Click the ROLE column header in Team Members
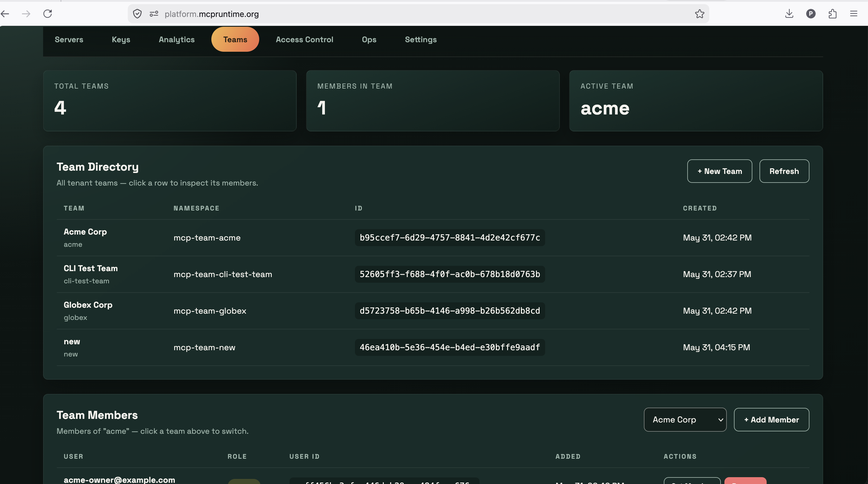The width and height of the screenshot is (868, 484). point(237,456)
